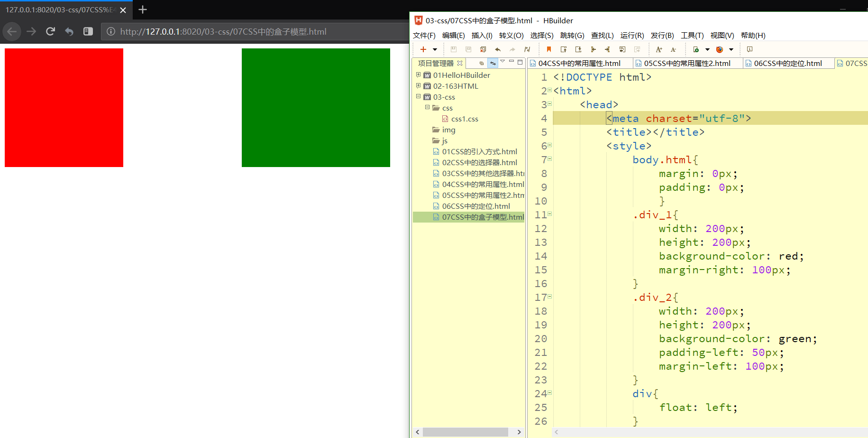
Task: Select 07CSS中的盒子模型.html in tree
Action: click(x=483, y=217)
